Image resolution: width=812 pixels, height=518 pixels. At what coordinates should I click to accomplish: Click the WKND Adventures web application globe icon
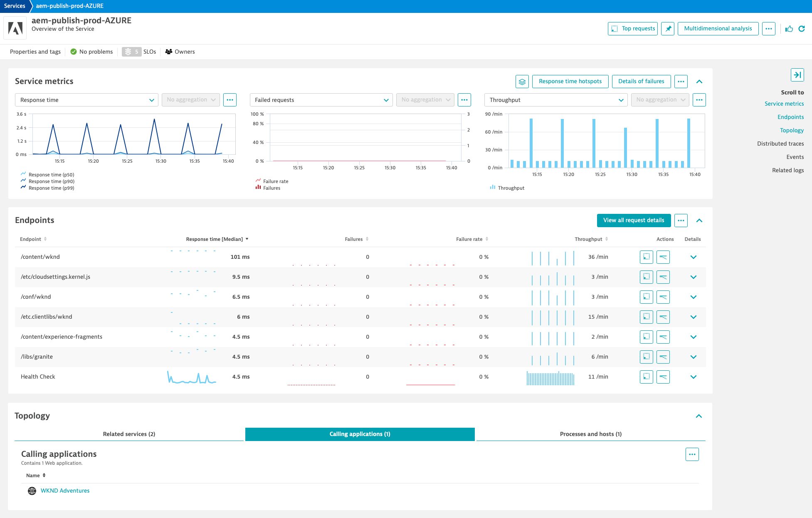click(x=32, y=491)
